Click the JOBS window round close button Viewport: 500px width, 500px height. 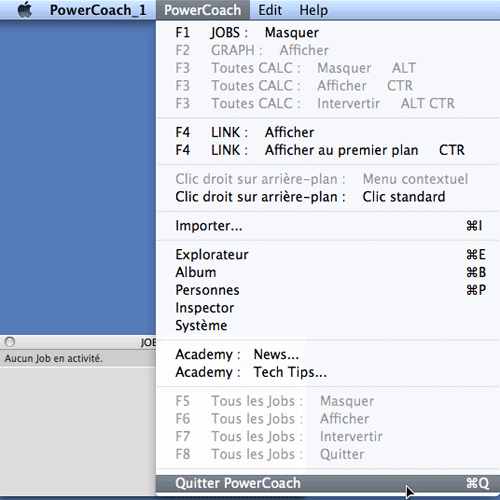[10, 342]
